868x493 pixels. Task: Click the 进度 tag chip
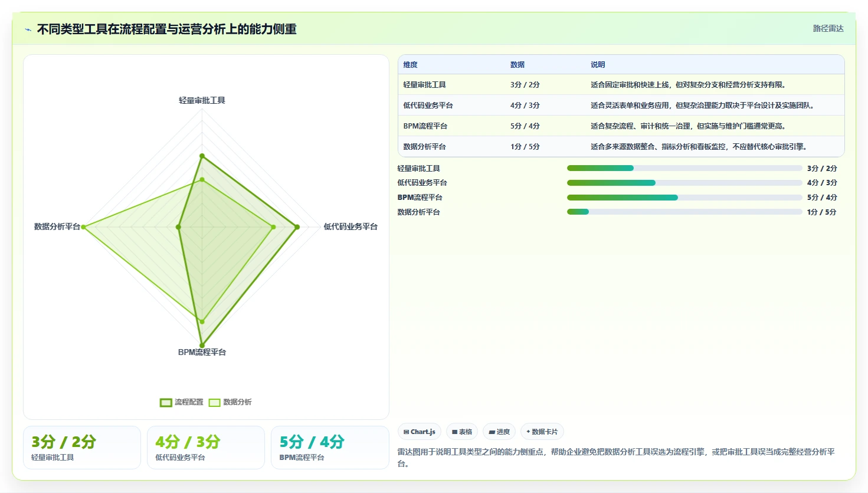499,432
